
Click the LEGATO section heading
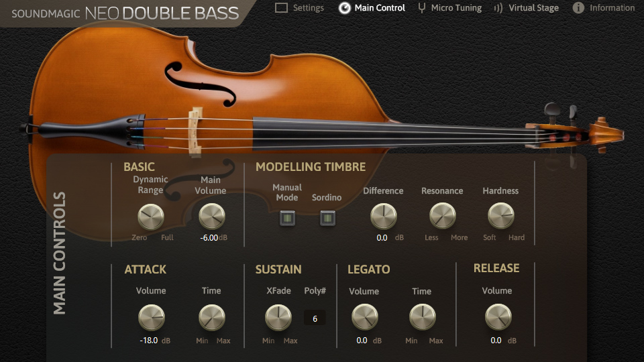tap(369, 269)
